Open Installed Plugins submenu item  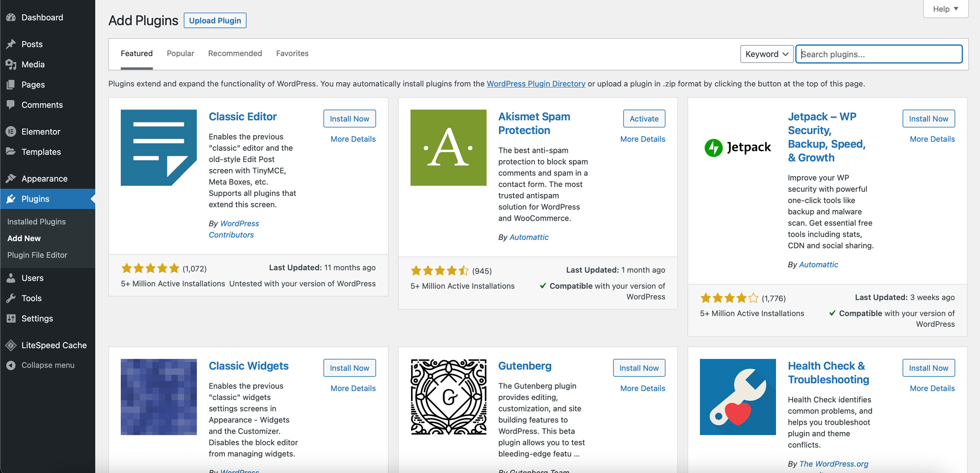click(37, 222)
